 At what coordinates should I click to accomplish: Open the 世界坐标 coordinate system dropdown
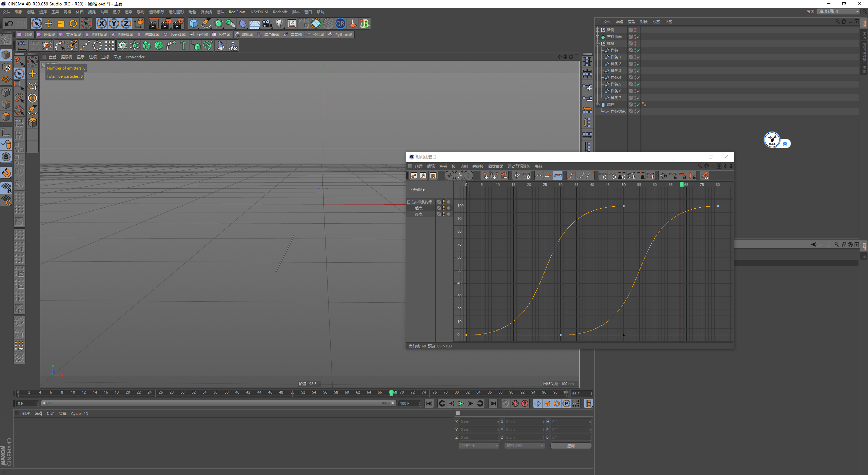479,445
